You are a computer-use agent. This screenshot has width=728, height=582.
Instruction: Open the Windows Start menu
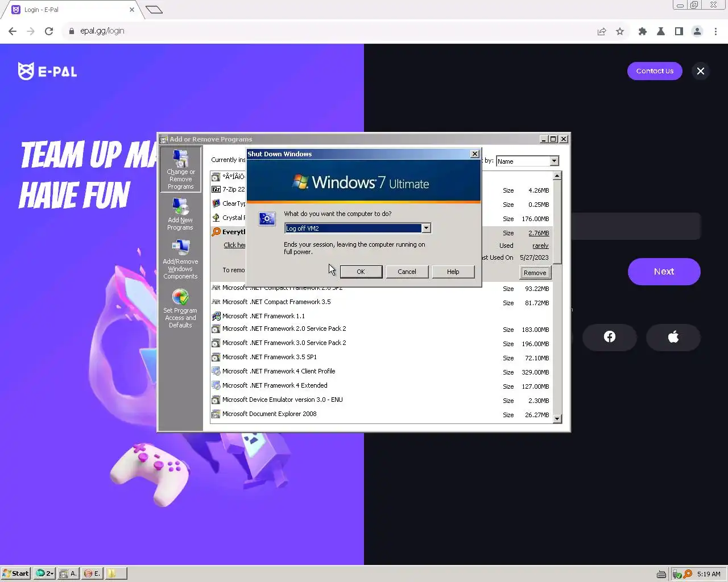pyautogui.click(x=16, y=573)
